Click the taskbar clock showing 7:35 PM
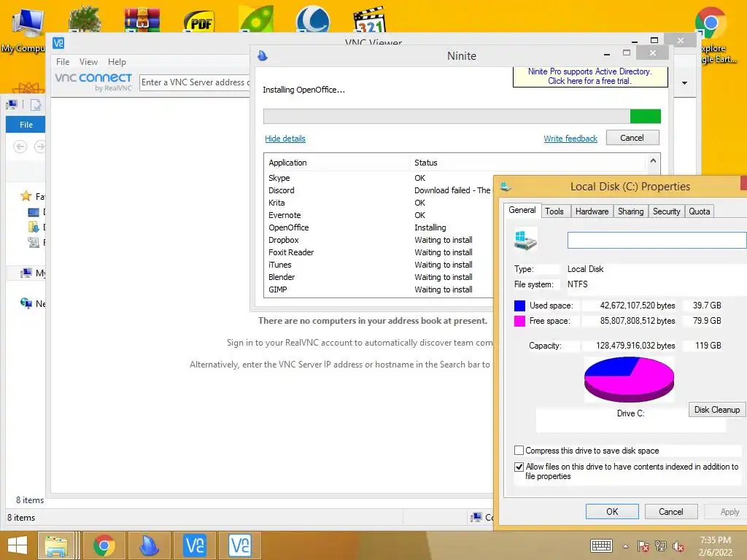The height and width of the screenshot is (560, 747). pyautogui.click(x=715, y=546)
